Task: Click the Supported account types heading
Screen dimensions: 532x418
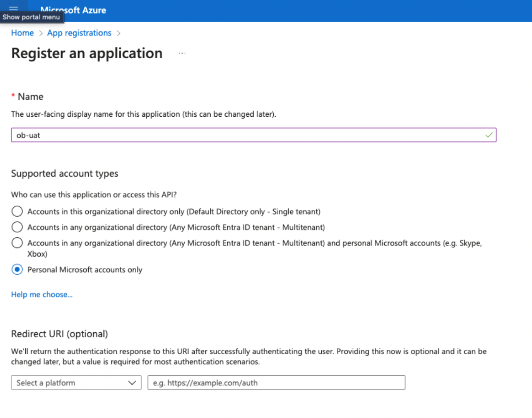Action: [x=64, y=173]
